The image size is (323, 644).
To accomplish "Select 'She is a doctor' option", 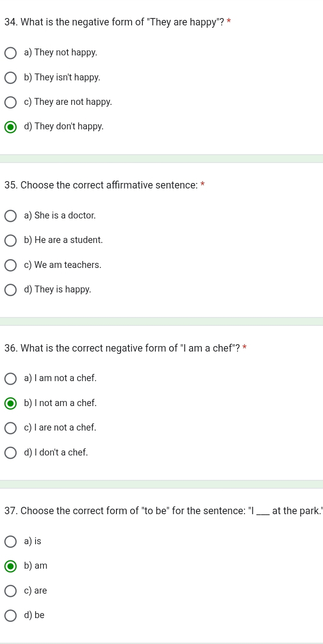I will 11,216.
